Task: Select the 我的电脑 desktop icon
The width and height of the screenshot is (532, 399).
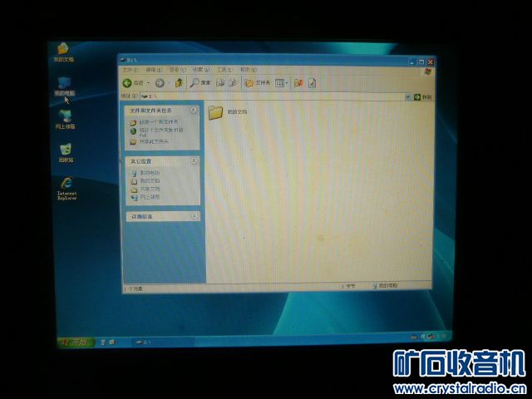Action: pos(65,86)
